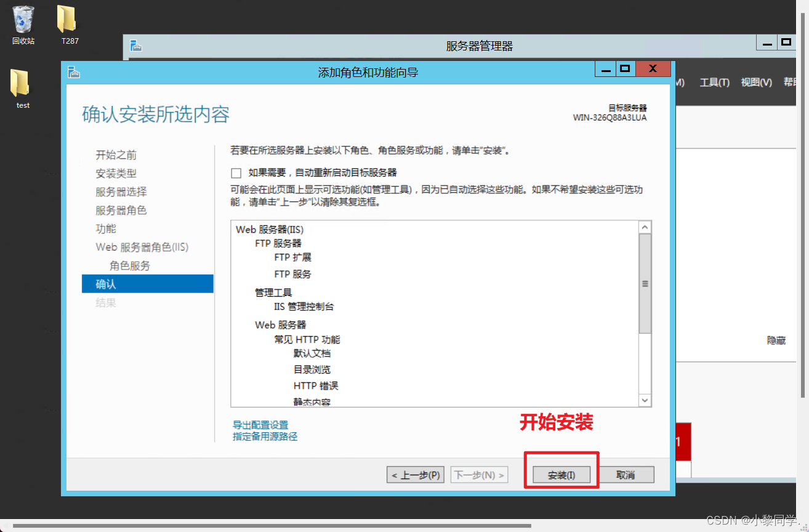This screenshot has height=532, width=809.
Task: Click 隐藏 in Server Manager window
Action: coord(776,341)
